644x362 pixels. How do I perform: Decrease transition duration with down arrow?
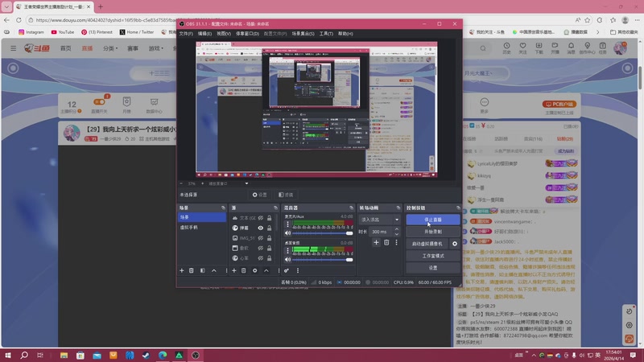point(396,234)
